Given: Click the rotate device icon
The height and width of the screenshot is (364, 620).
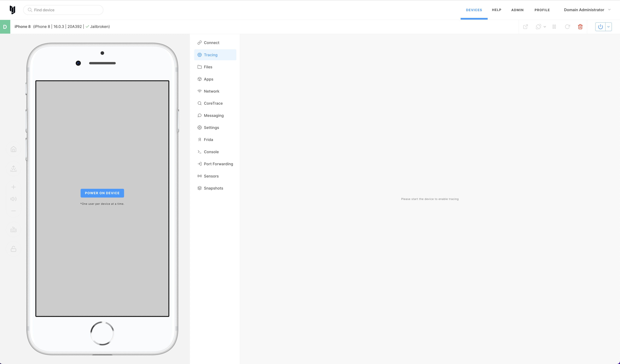Looking at the screenshot, I should tap(538, 27).
